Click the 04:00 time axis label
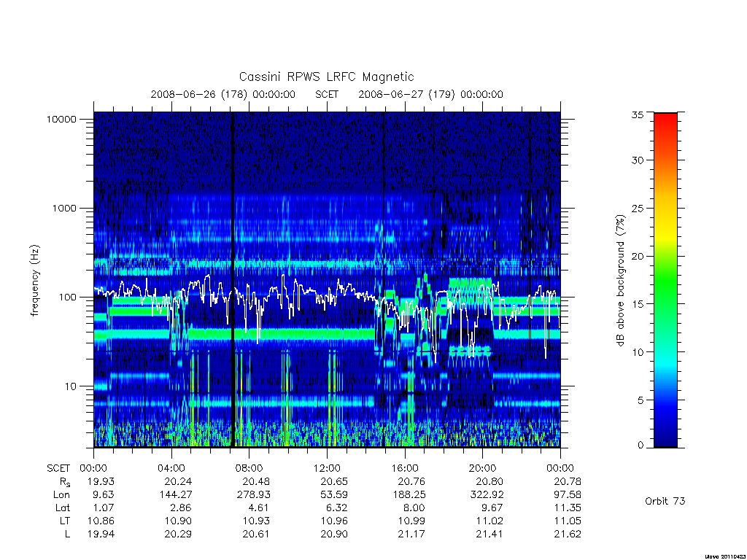The image size is (747, 560). click(171, 468)
